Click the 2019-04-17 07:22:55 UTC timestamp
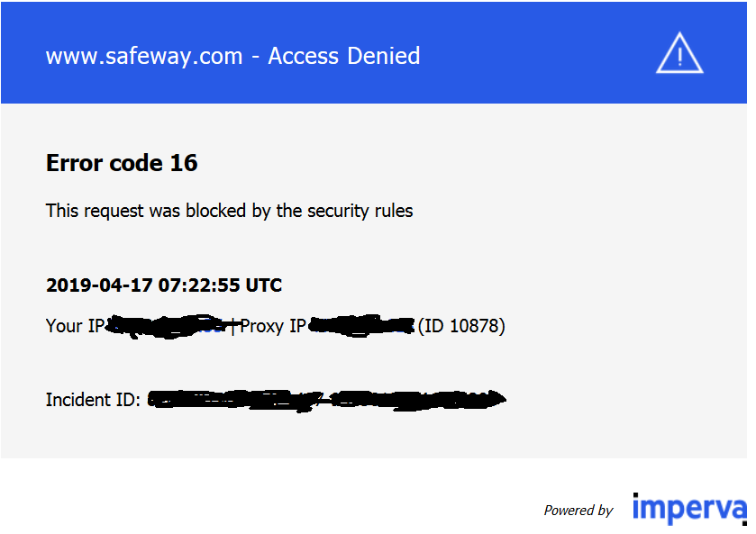 [x=164, y=285]
